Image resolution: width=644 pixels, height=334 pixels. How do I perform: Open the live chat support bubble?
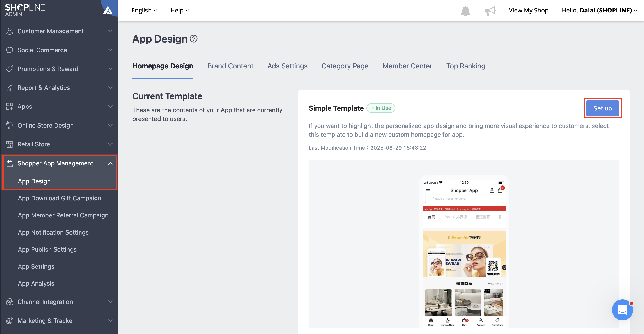pos(622,310)
